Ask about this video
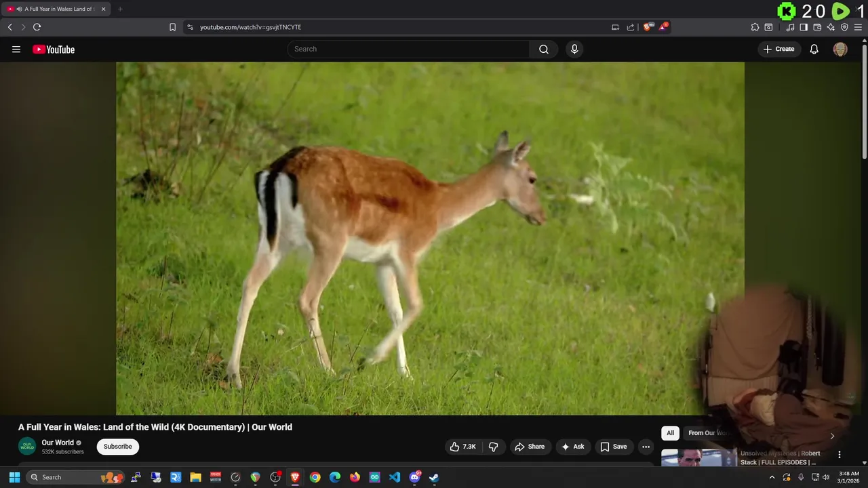 click(x=572, y=447)
